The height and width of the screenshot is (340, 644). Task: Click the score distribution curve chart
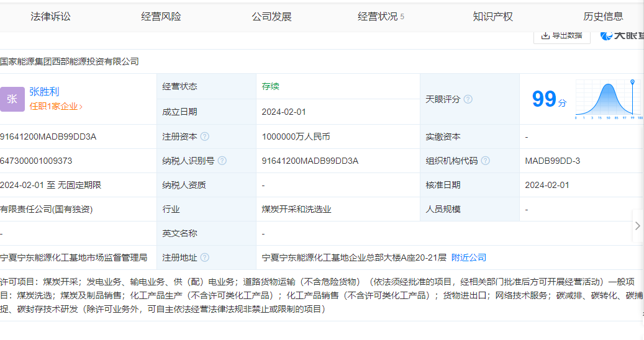(x=609, y=99)
